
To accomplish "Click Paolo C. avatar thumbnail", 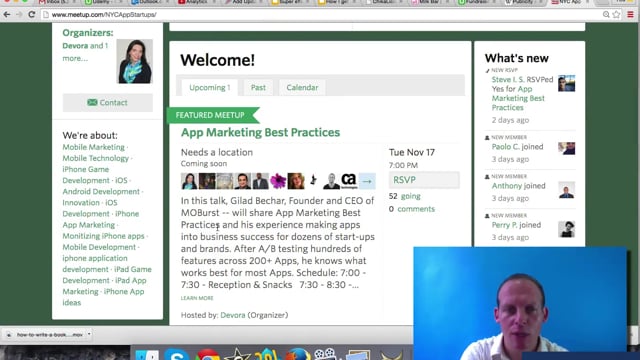I will pos(567,148).
